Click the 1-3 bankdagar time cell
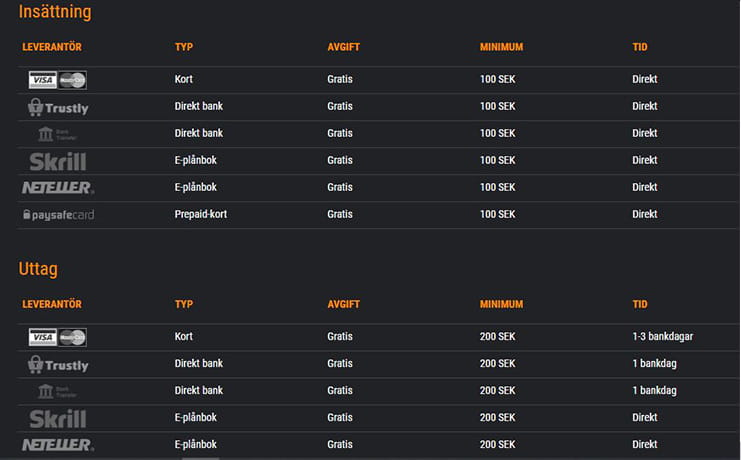741x460 pixels. tap(663, 336)
